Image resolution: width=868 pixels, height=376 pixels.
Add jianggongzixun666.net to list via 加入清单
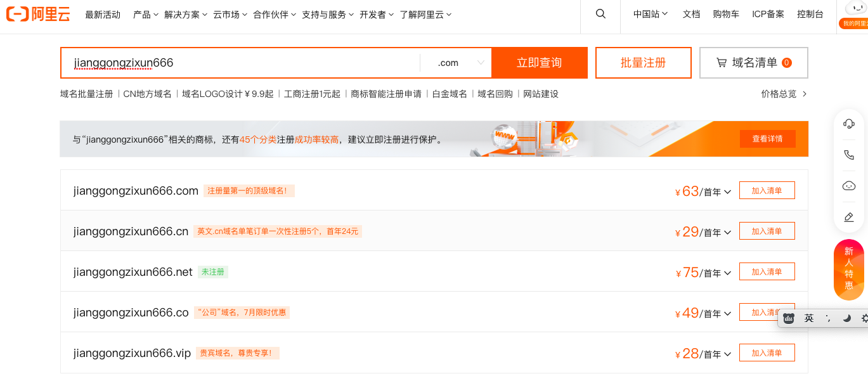click(767, 272)
